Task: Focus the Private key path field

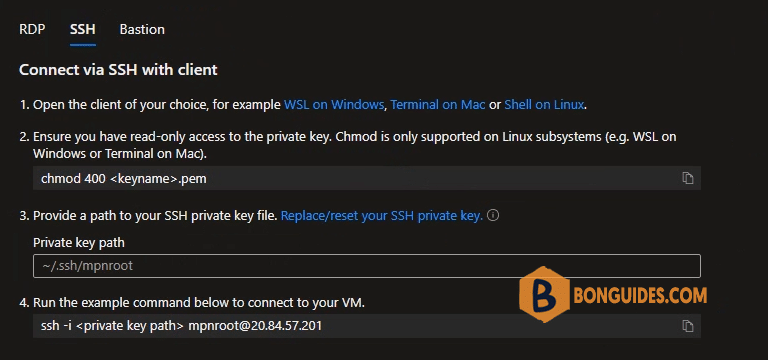Action: [x=367, y=266]
